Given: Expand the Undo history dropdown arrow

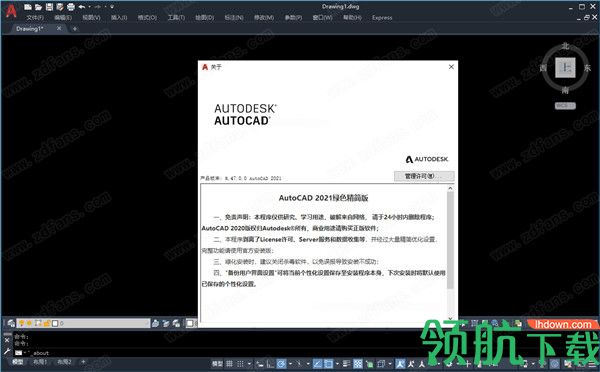Looking at the screenshot, I should [x=89, y=7].
